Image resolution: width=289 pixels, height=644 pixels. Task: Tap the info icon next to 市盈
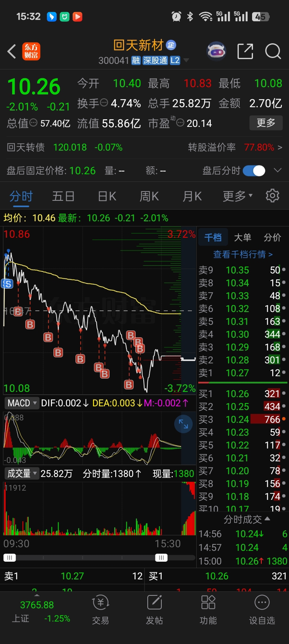pos(180,122)
